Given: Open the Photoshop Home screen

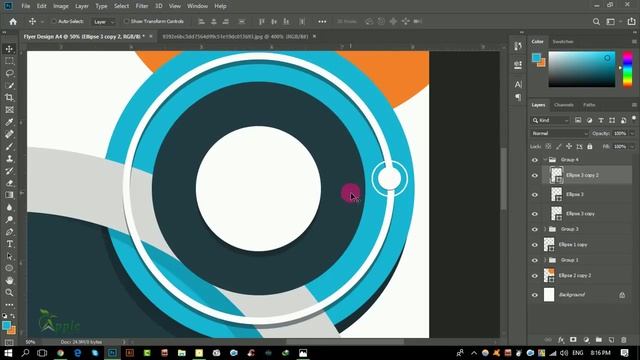Looking at the screenshot, I should point(13,22).
